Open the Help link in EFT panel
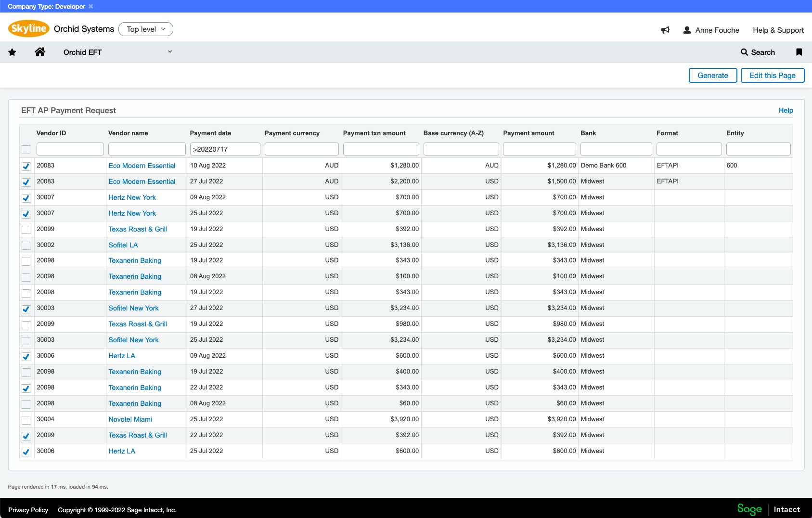The image size is (812, 518). (x=786, y=110)
